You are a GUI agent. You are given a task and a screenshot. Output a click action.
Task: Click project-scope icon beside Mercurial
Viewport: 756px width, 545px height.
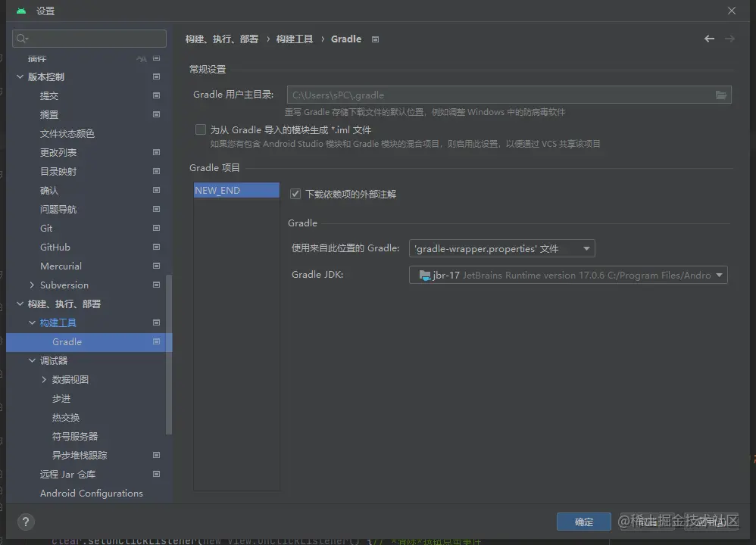coord(156,266)
